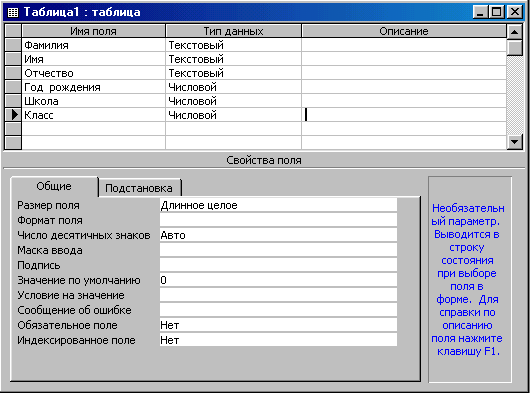Open the Индексированное поле value Нет
The height and width of the screenshot is (393, 530).
click(278, 340)
